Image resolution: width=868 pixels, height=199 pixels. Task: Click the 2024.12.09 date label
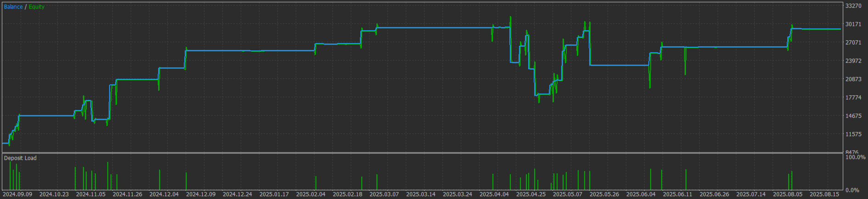tap(201, 194)
